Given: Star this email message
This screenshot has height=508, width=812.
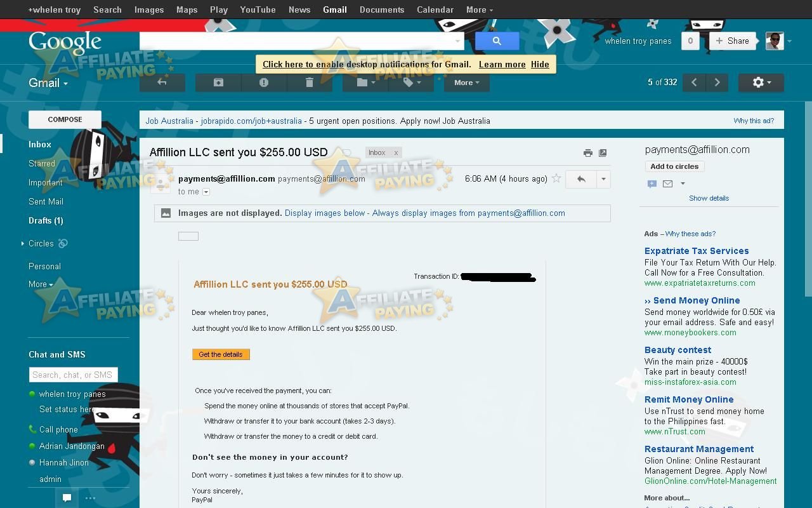Looking at the screenshot, I should [556, 178].
